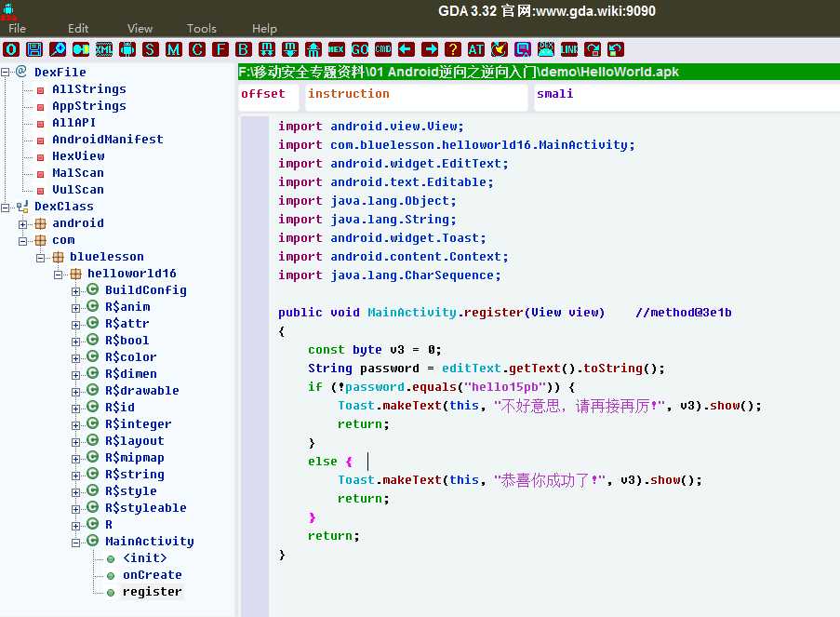Select AppStrings in the tree

[x=89, y=105]
